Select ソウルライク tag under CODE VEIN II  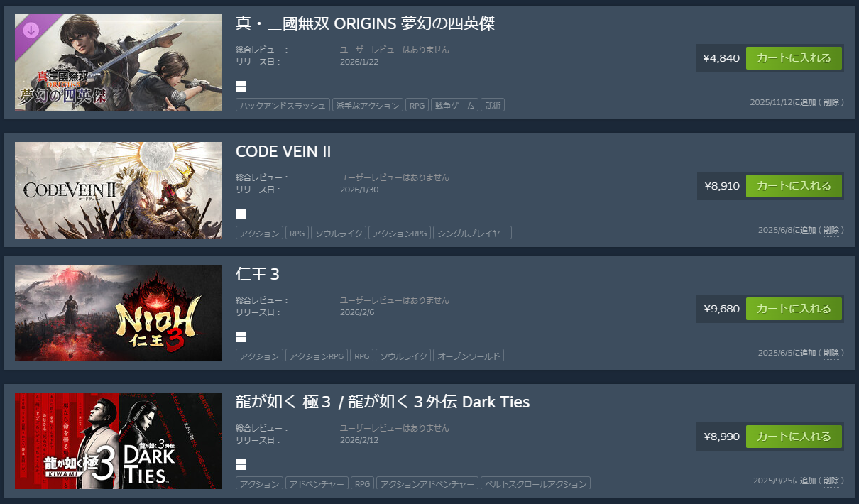coord(339,233)
